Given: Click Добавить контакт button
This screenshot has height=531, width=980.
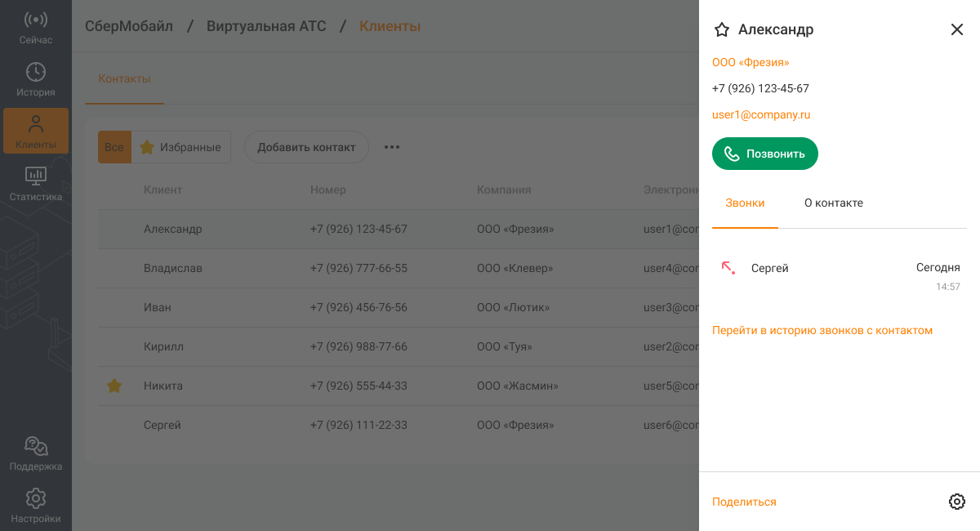Looking at the screenshot, I should 306,147.
